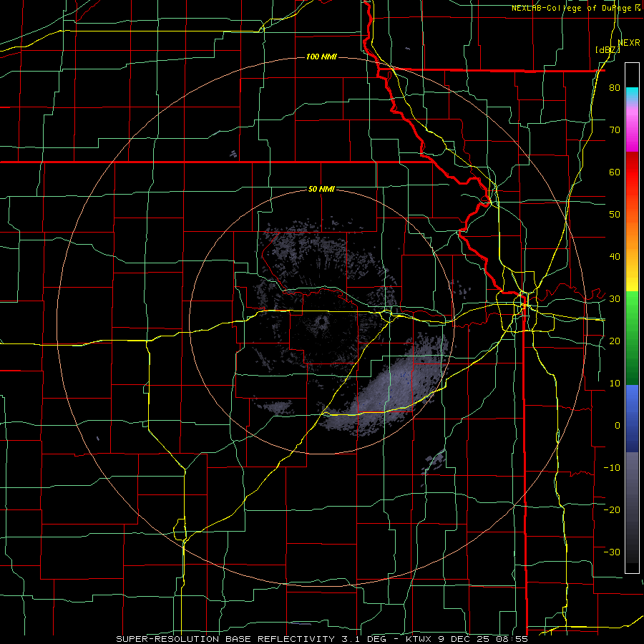Click the large gray reflectivity echo southeast of radar
The height and width of the screenshot is (644, 644).
coord(390,386)
